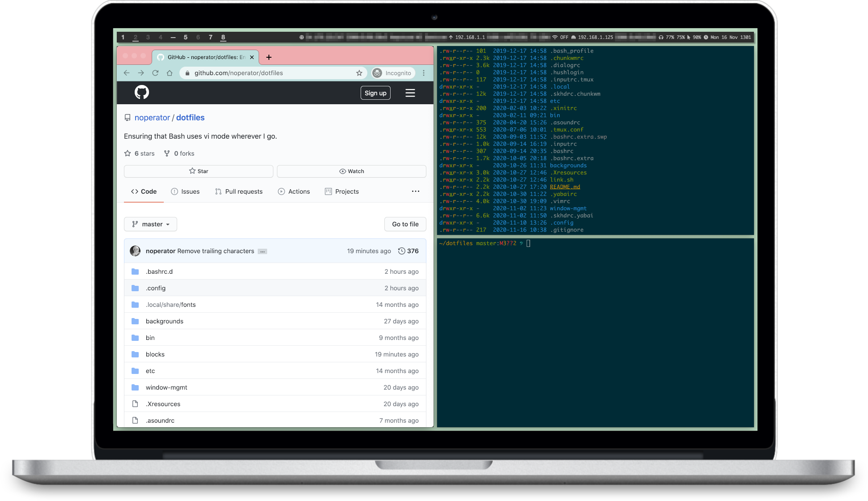
Task: Click link.sh in terminal listing
Action: (x=562, y=180)
